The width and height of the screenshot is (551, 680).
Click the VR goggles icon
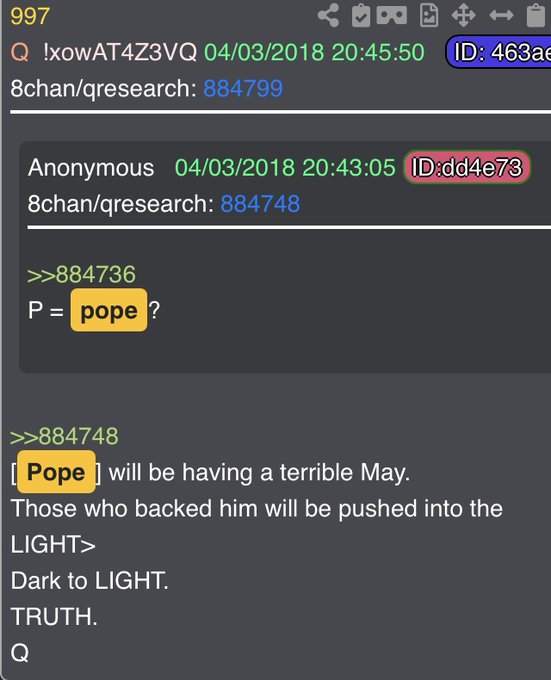392,16
